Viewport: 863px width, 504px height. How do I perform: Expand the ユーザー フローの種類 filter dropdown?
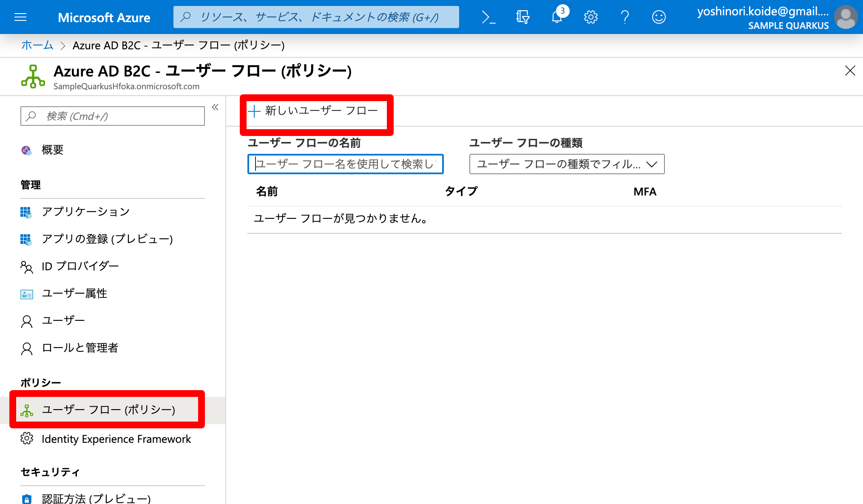click(566, 164)
